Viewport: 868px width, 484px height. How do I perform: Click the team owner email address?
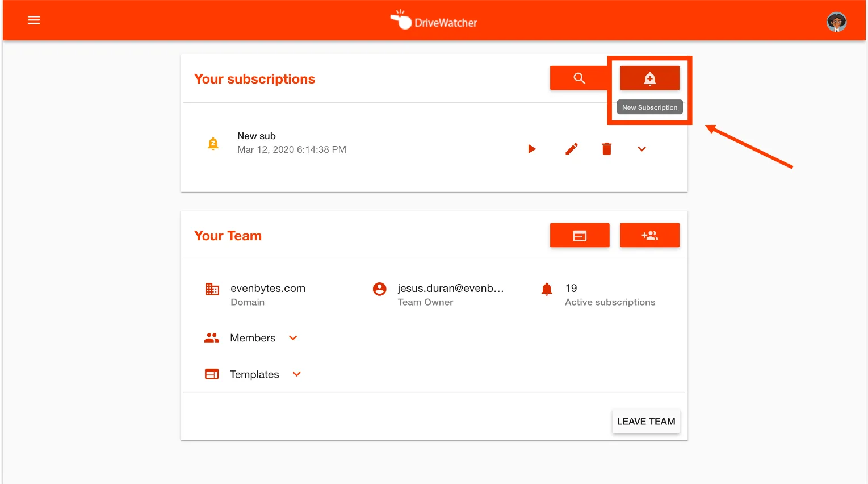click(451, 289)
